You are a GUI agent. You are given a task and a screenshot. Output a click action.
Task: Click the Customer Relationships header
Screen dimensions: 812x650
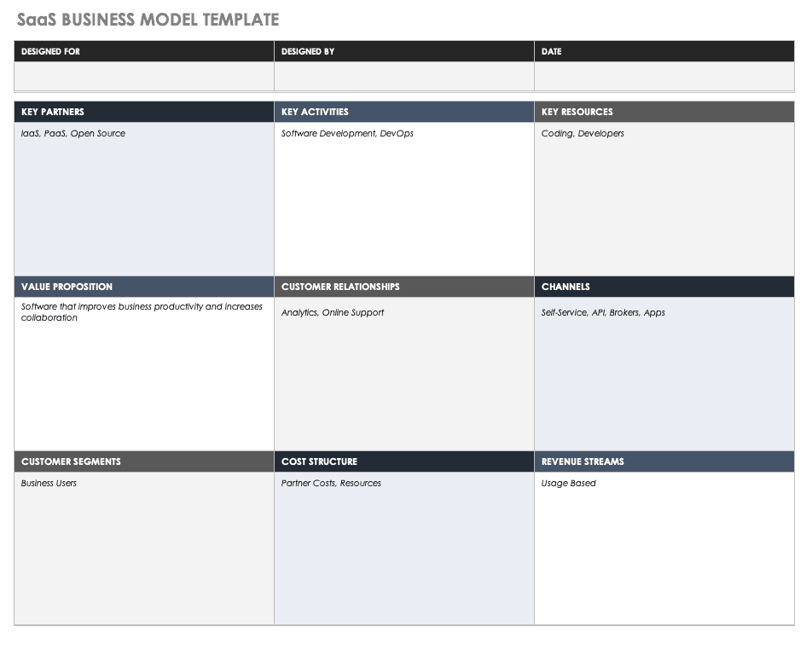pos(404,287)
